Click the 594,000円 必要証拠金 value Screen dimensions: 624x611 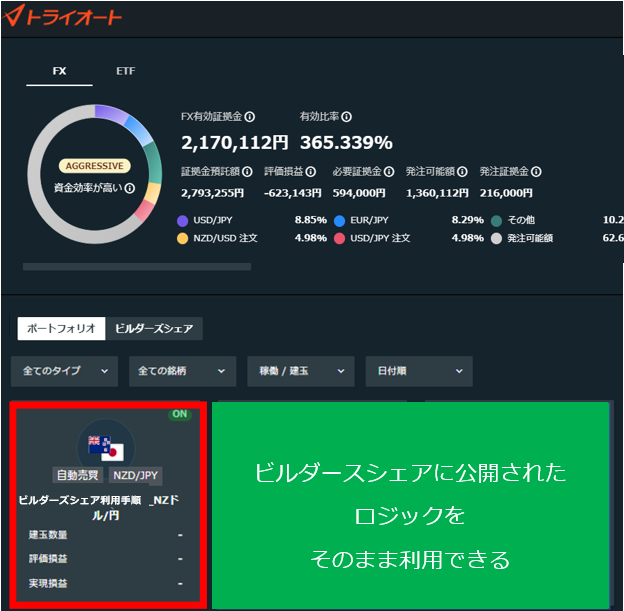tap(359, 193)
